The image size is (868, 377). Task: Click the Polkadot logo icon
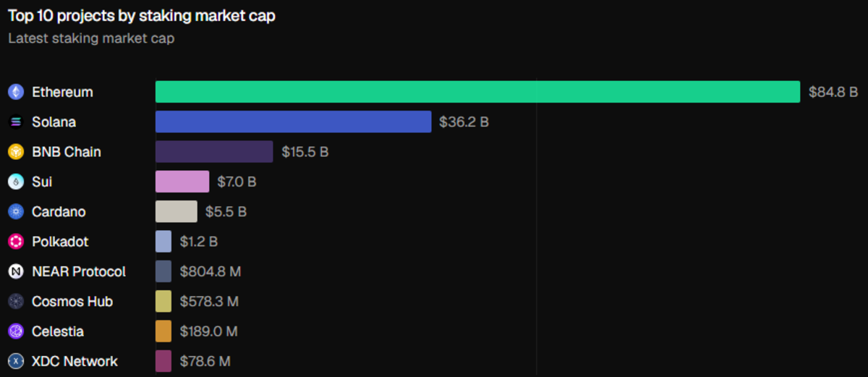[16, 242]
